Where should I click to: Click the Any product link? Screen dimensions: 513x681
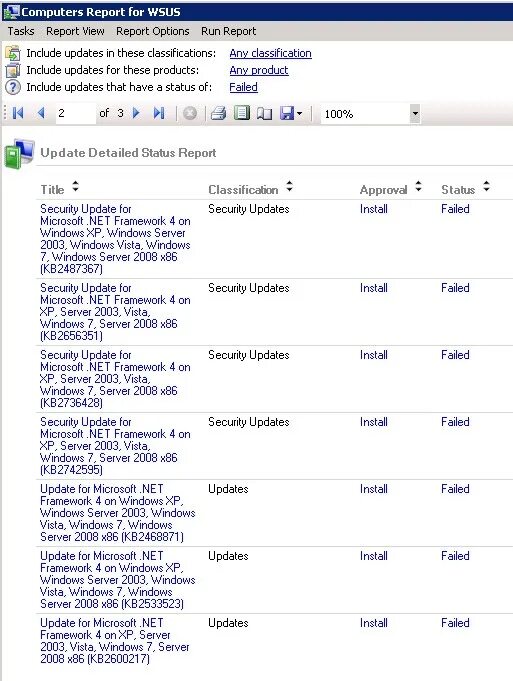pyautogui.click(x=259, y=70)
